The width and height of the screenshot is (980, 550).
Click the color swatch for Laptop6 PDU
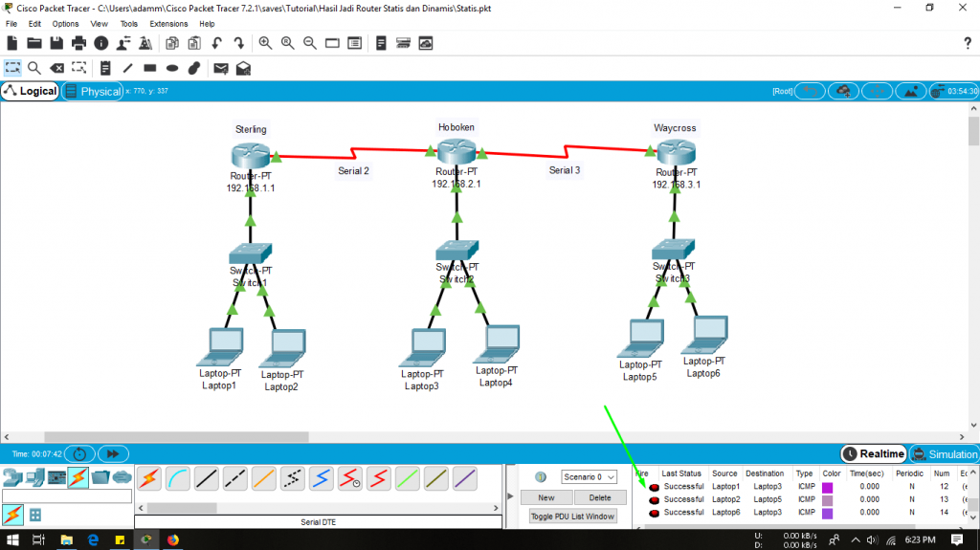[x=828, y=513]
